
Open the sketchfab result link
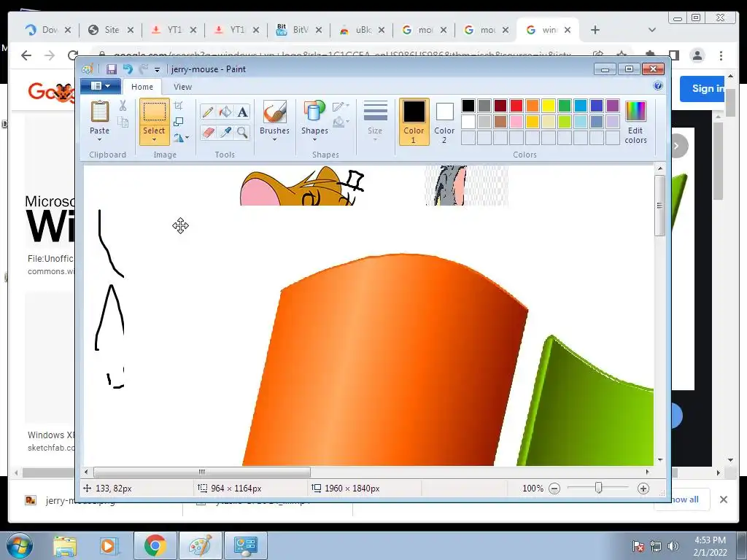point(51,448)
